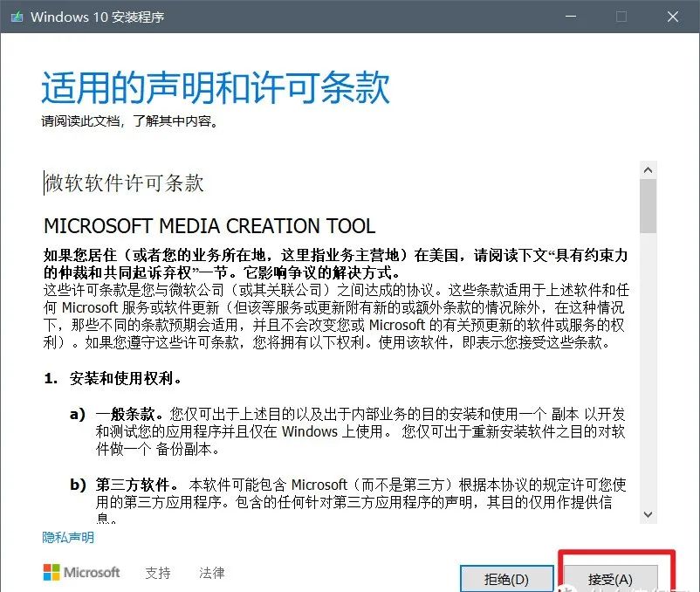Click the minimize button
700x592 pixels.
[569, 17]
